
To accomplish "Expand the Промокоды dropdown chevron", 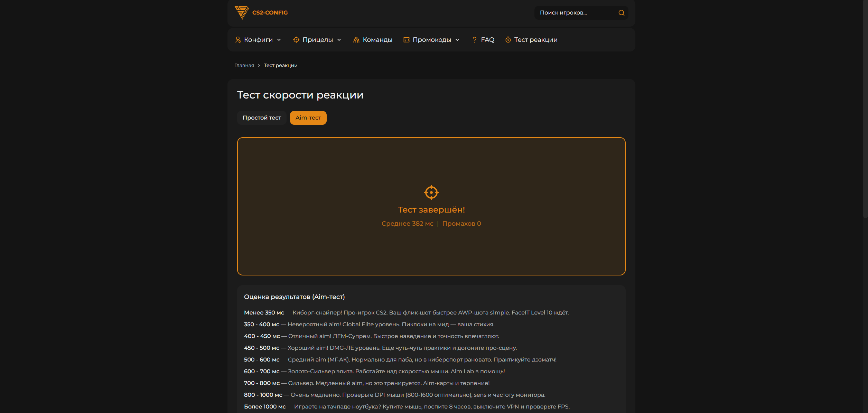I will 457,40.
